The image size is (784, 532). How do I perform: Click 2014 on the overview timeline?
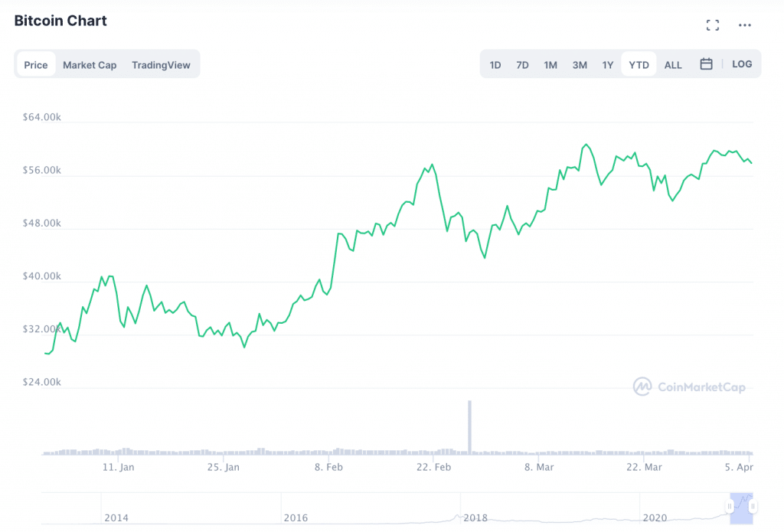click(x=116, y=517)
